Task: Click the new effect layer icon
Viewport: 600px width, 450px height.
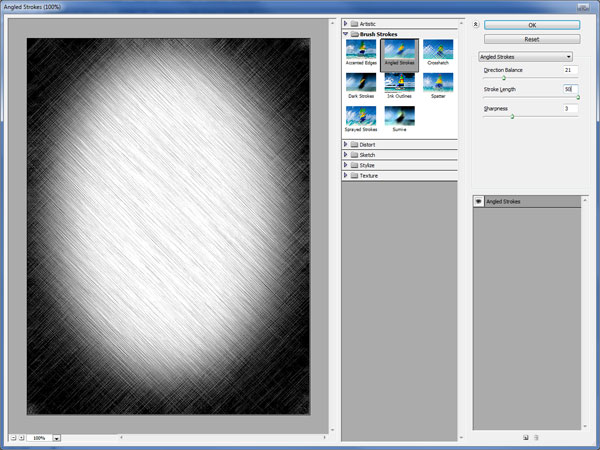Action: pyautogui.click(x=526, y=437)
